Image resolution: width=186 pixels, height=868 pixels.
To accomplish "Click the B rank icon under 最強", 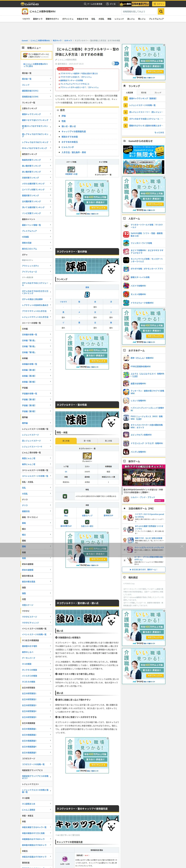I will tap(87, 295).
